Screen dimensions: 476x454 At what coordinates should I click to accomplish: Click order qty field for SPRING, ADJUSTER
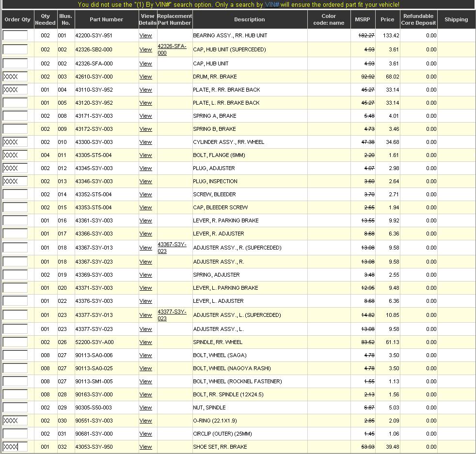pos(15,274)
